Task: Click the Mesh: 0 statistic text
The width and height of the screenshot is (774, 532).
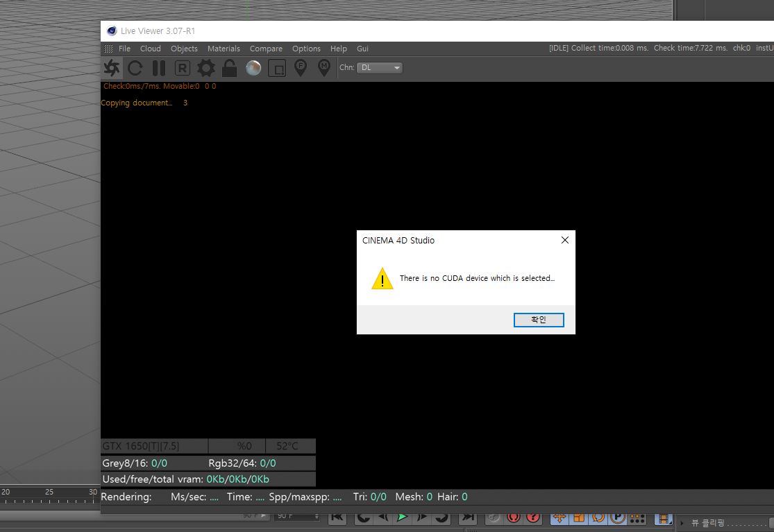Action: pyautogui.click(x=414, y=497)
